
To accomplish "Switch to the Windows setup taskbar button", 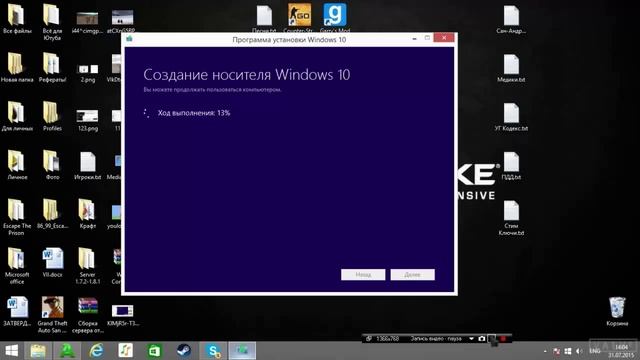I will 242,351.
